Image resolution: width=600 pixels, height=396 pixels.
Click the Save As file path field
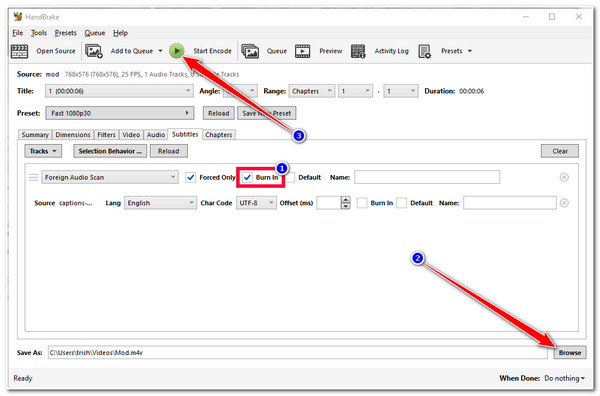pyautogui.click(x=297, y=352)
